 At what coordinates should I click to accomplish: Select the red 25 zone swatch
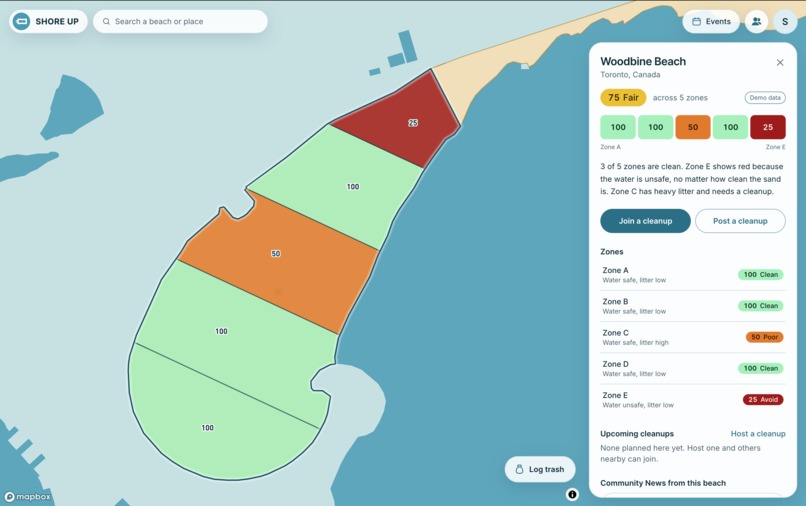coord(768,127)
